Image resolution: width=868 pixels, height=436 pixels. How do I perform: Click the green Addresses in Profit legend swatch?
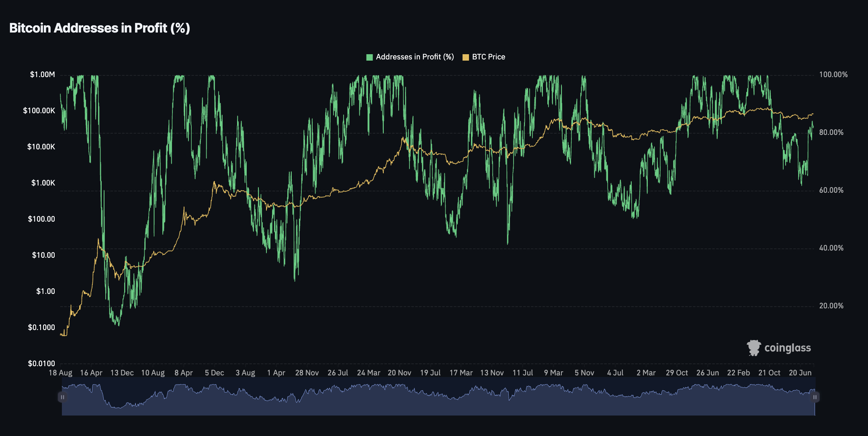pyautogui.click(x=369, y=57)
